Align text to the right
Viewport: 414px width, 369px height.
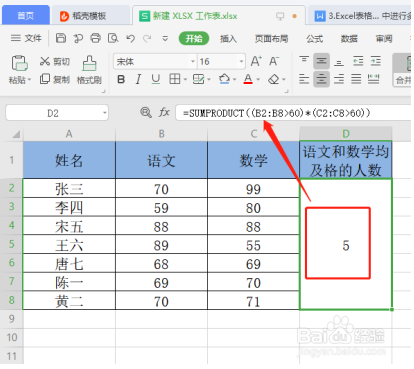click(x=339, y=79)
